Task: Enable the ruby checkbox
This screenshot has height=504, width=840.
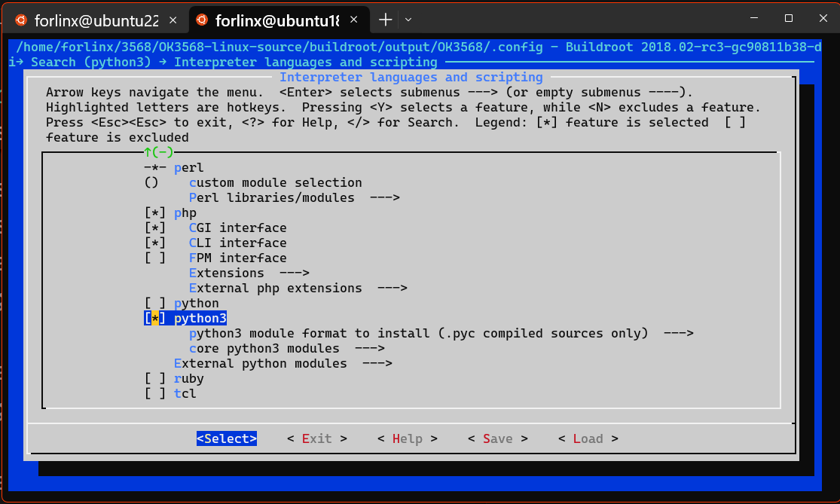Action: (x=155, y=378)
